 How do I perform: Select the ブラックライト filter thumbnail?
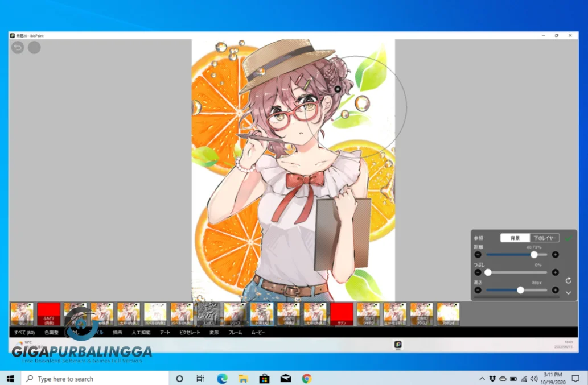tap(448, 314)
